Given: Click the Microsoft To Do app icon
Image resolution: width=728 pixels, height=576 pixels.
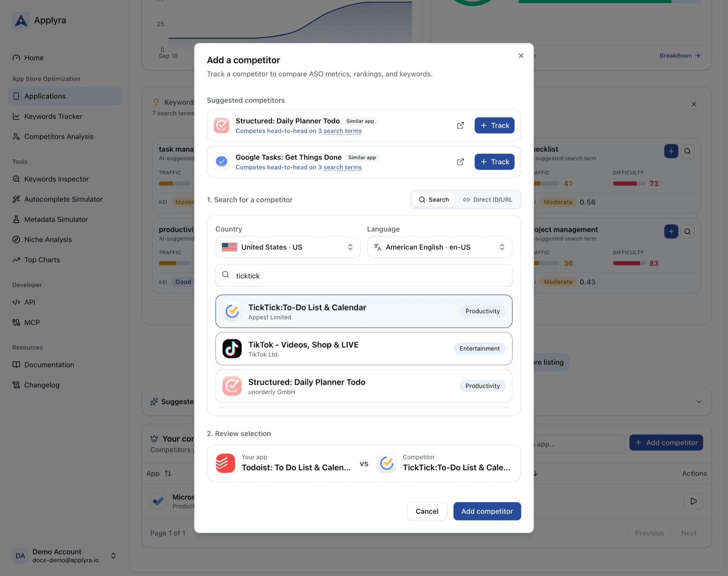Looking at the screenshot, I should [x=159, y=501].
